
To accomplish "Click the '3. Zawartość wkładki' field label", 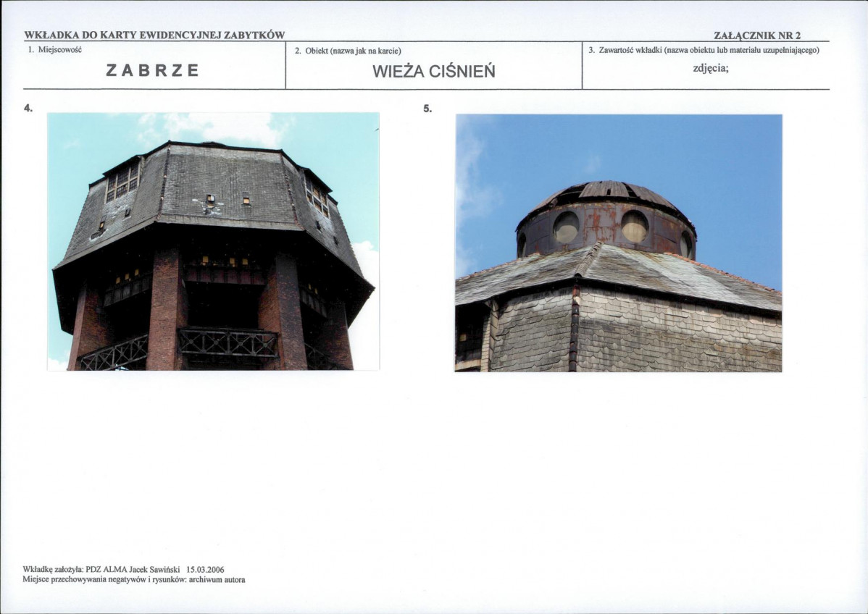I will coord(704,50).
